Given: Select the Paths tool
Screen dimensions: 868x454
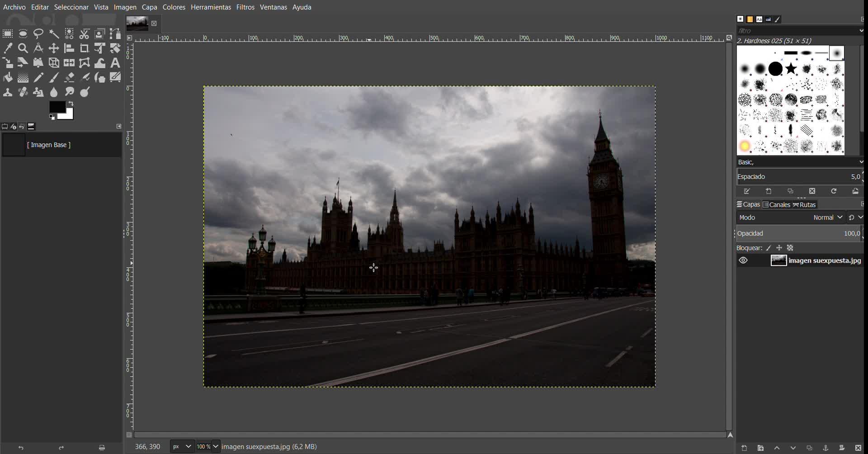Looking at the screenshot, I should coord(115,33).
